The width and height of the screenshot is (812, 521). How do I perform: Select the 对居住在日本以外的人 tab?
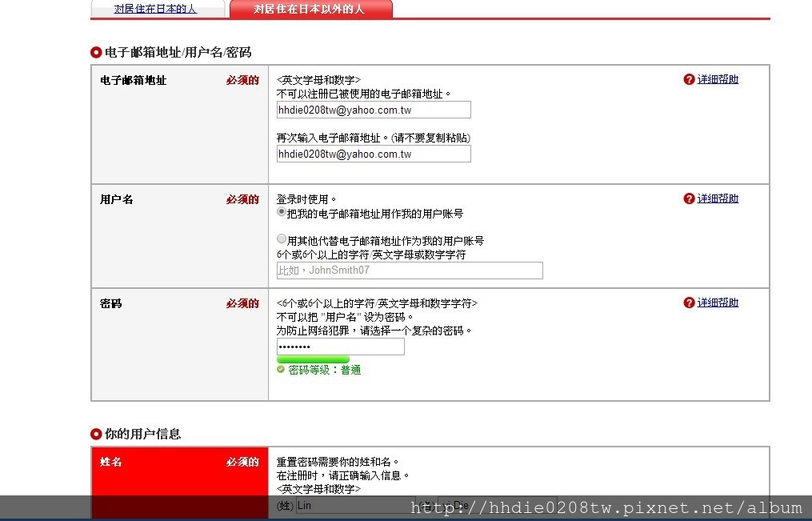309,9
